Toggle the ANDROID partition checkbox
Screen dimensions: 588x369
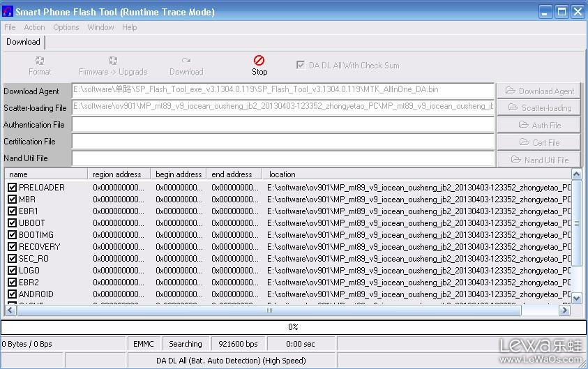point(13,294)
